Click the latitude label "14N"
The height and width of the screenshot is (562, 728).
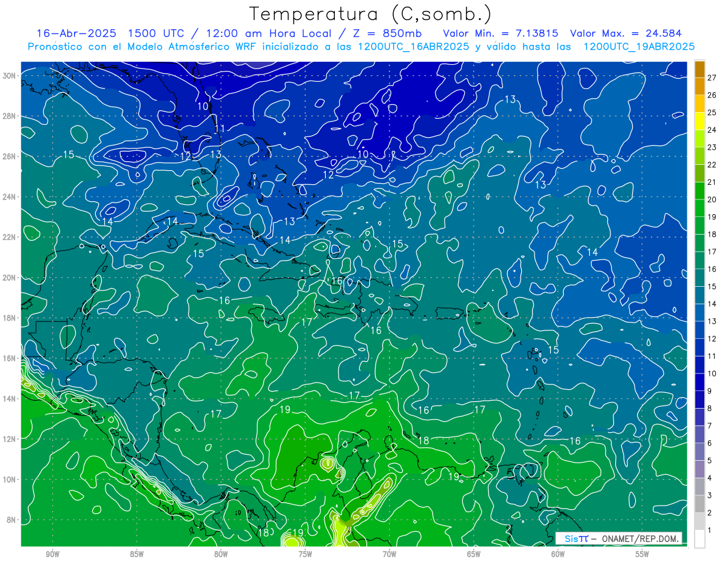pos(9,399)
